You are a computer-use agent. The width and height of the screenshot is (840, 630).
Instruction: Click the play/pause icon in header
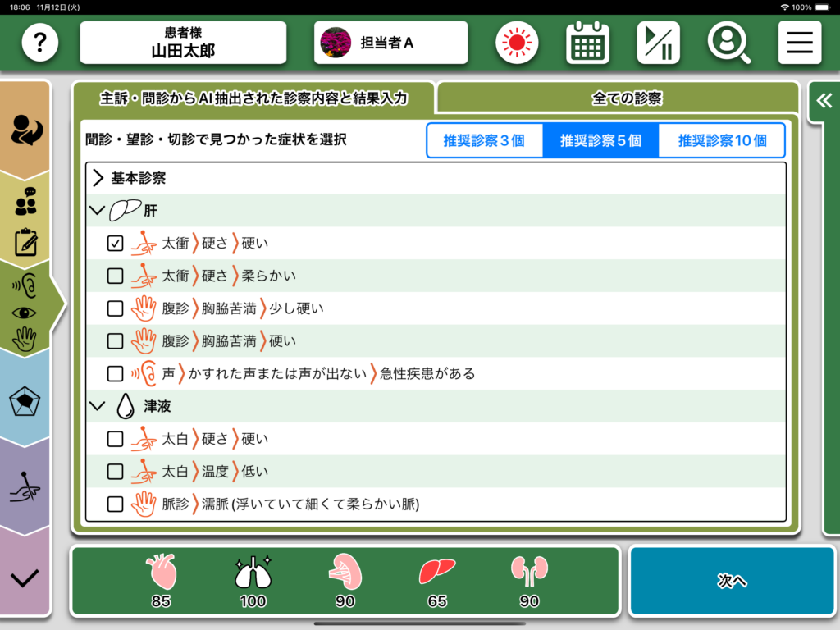pyautogui.click(x=658, y=43)
